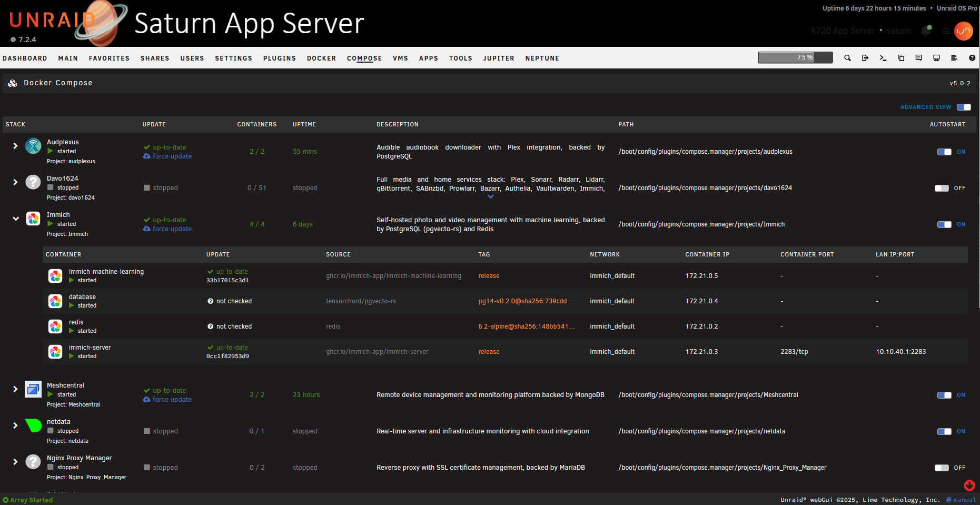This screenshot has height=505, width=980.
Task: Turn off autostart for Audplexus
Action: click(944, 152)
